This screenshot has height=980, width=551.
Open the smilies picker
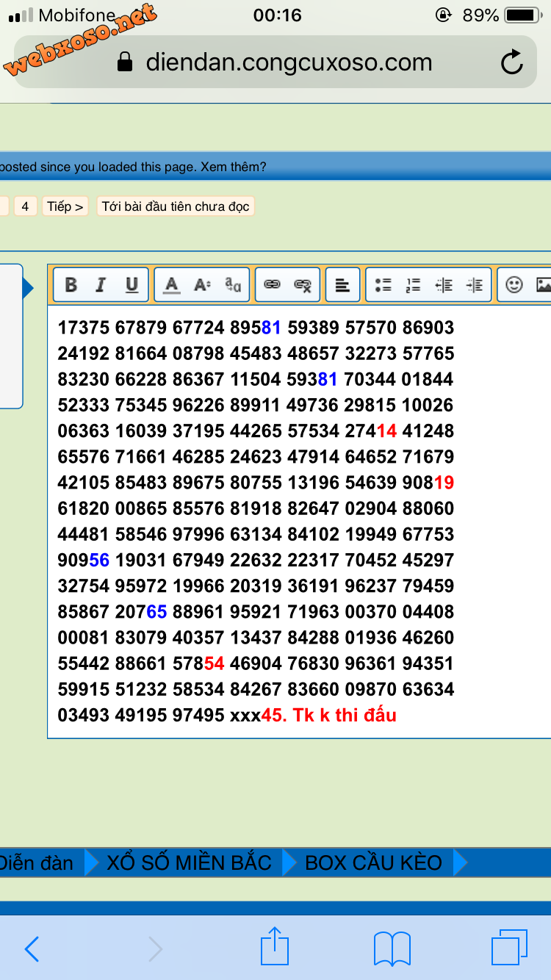point(514,285)
